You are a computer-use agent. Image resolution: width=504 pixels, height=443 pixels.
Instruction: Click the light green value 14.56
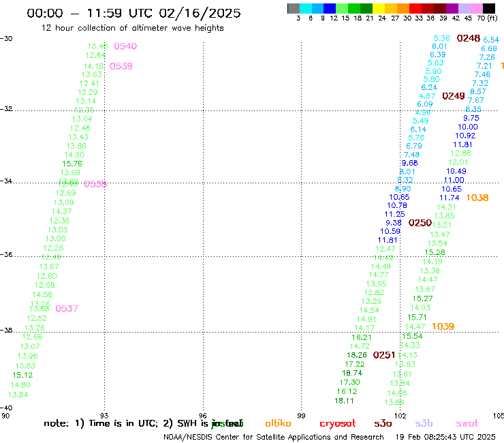coord(42,294)
